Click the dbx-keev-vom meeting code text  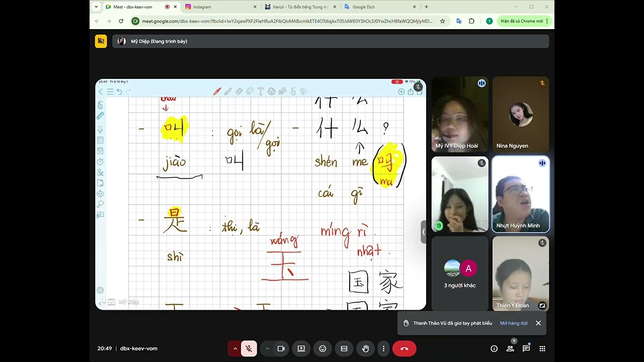point(139,348)
